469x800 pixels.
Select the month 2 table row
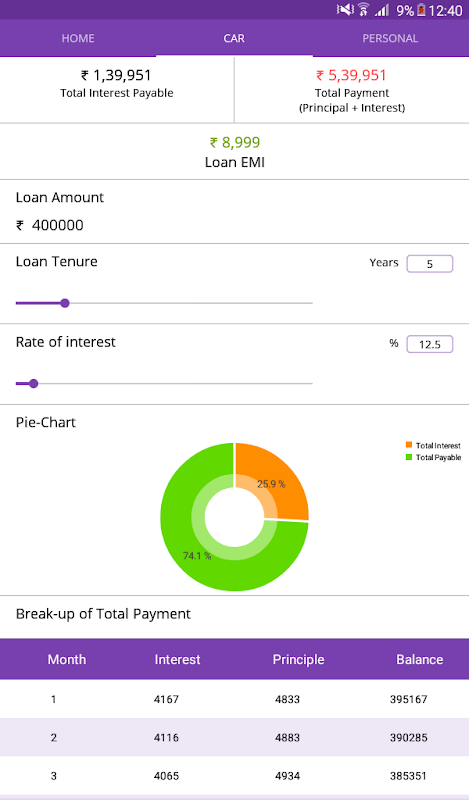234,737
